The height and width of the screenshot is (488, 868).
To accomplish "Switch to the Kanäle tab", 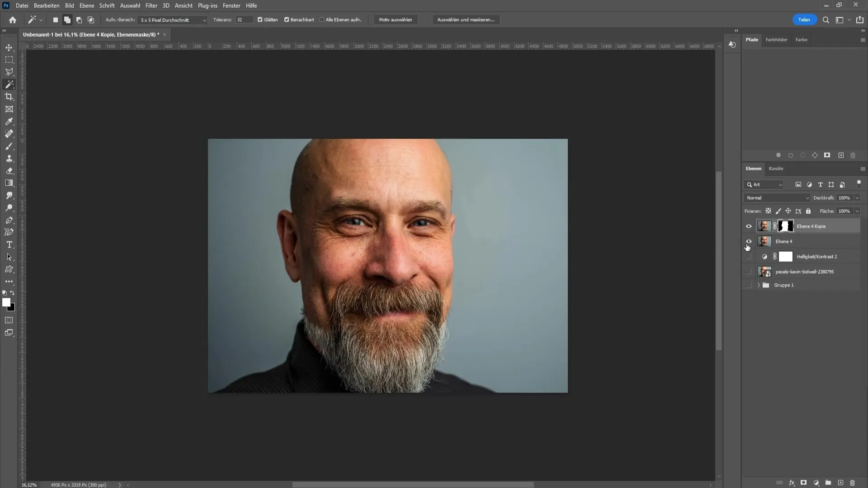I will coord(776,168).
